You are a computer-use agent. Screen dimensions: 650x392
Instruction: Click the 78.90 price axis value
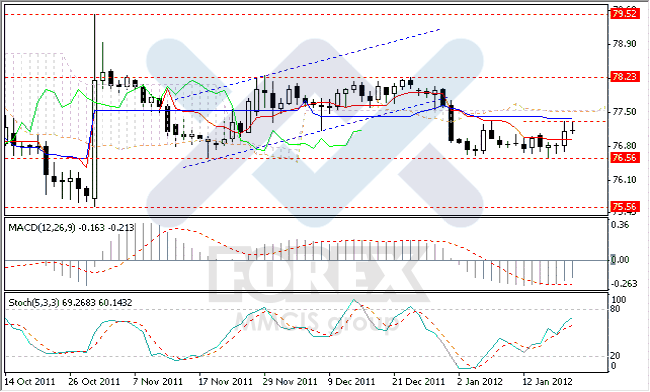tap(624, 44)
